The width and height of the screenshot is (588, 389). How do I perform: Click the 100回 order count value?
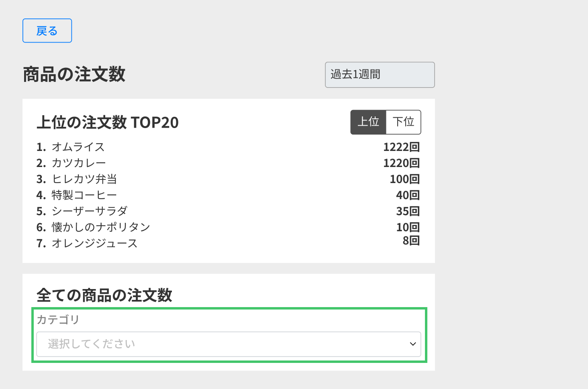point(404,179)
